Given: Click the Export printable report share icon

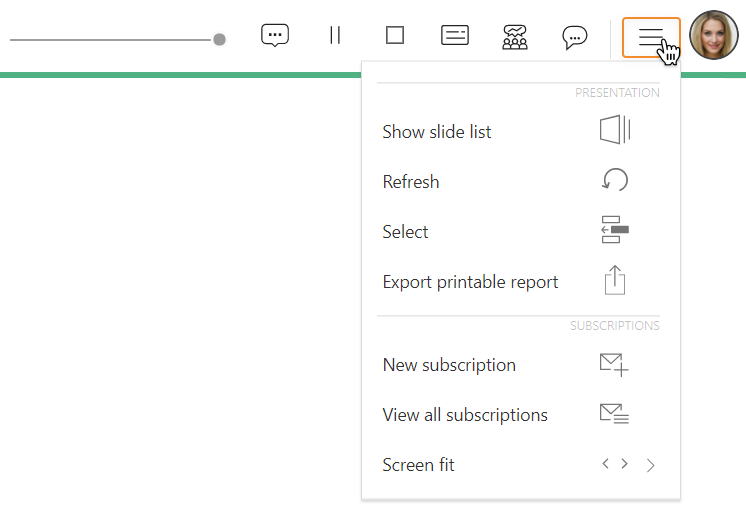Looking at the screenshot, I should coord(615,280).
